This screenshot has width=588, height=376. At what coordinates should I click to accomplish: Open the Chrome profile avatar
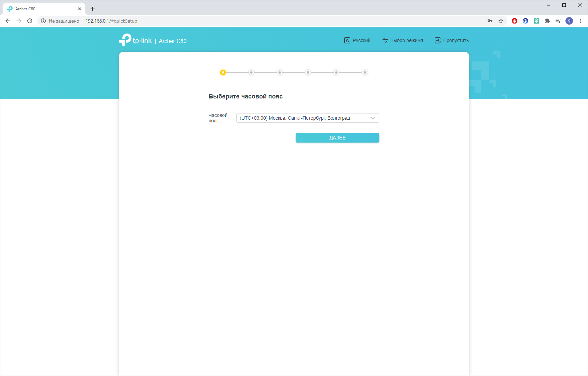[x=569, y=21]
